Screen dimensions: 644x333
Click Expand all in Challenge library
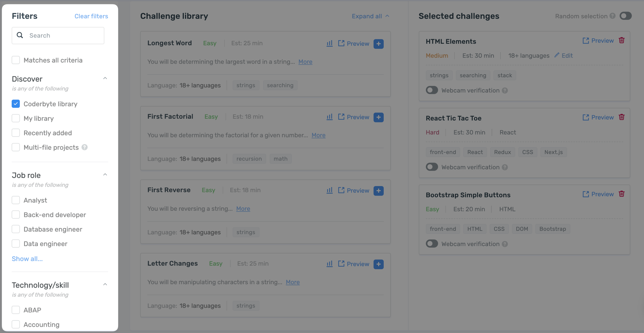370,16
